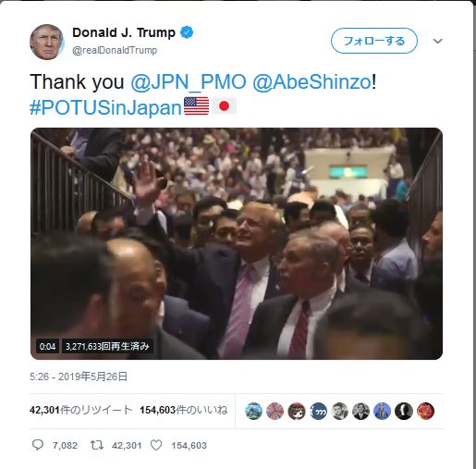
Task: Open the @AbeShinzo mention link
Action: pos(312,82)
